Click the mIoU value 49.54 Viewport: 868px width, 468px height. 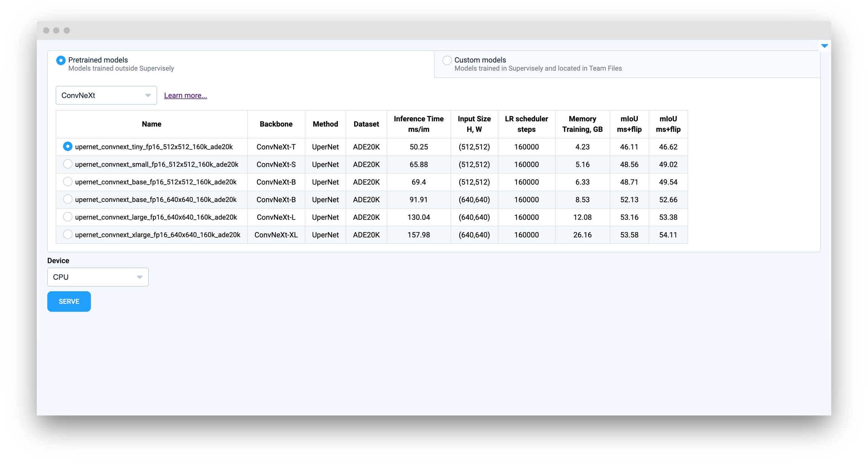tap(668, 182)
